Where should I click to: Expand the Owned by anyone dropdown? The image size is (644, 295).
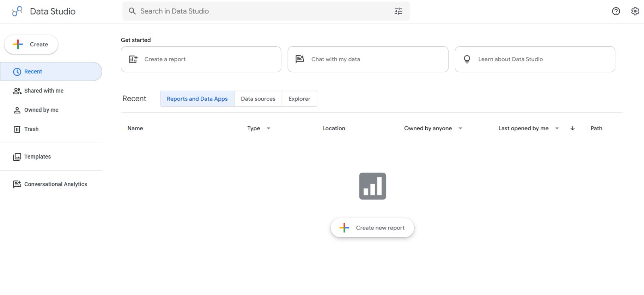[x=461, y=128]
